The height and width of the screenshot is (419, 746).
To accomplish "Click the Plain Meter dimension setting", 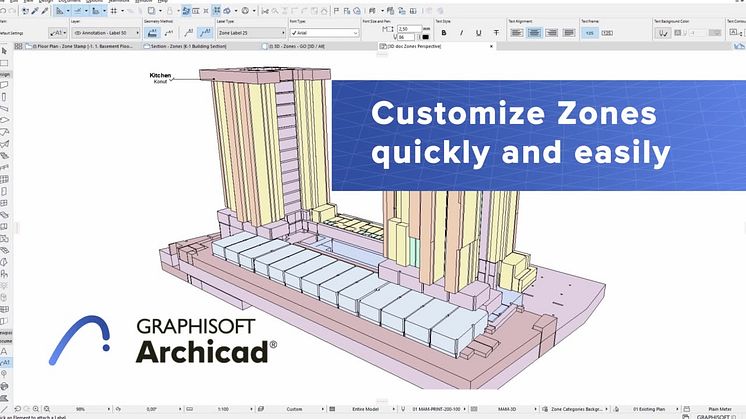I will click(x=720, y=409).
